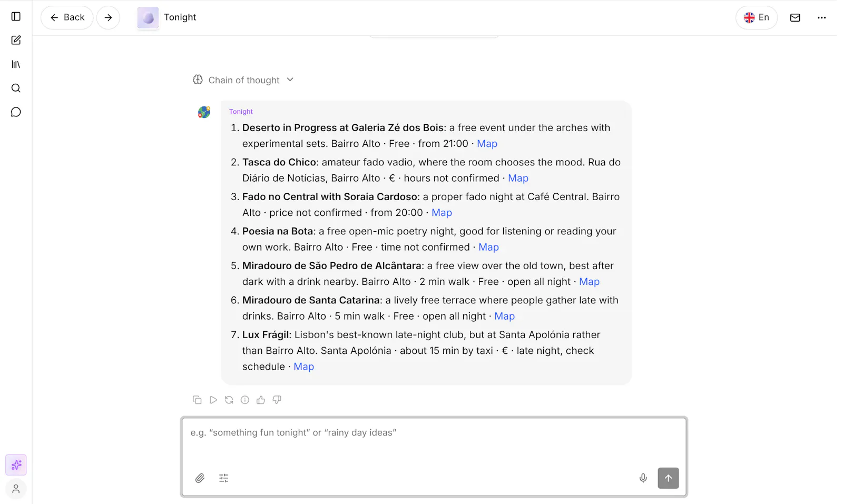This screenshot has height=504, width=843.
Task: Open search from the sidebar
Action: point(16,88)
